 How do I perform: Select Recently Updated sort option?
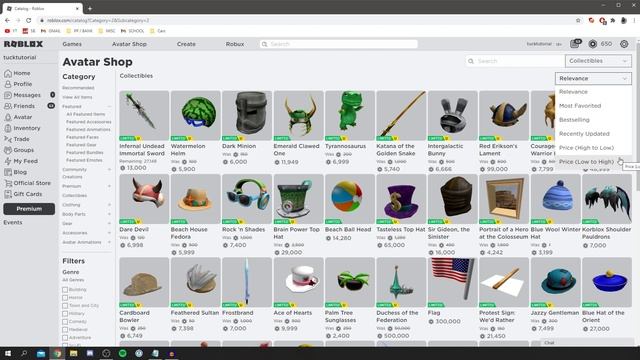[593, 134]
